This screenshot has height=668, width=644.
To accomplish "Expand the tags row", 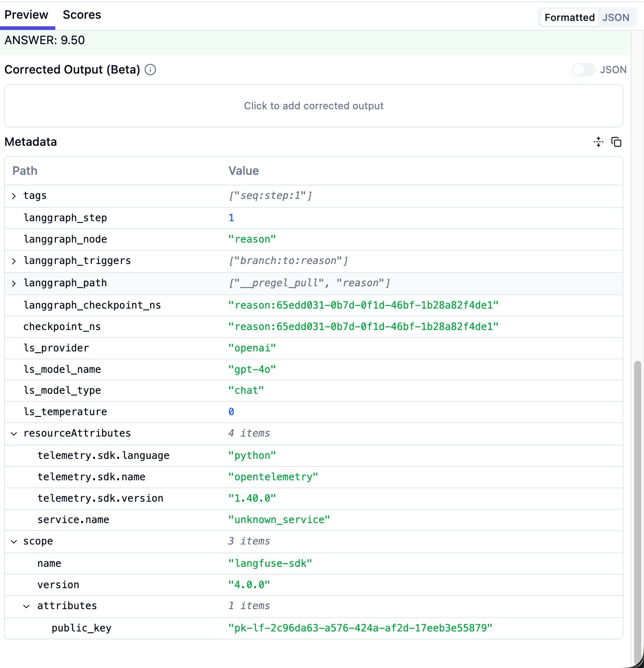I will (13, 196).
